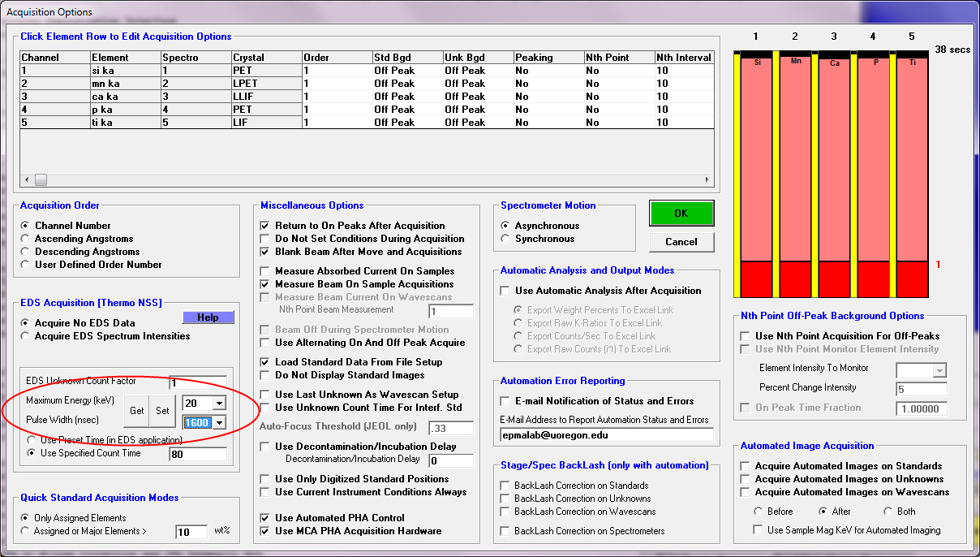
Task: Click the element table horizontal scrollbar right arrow
Action: (x=707, y=180)
